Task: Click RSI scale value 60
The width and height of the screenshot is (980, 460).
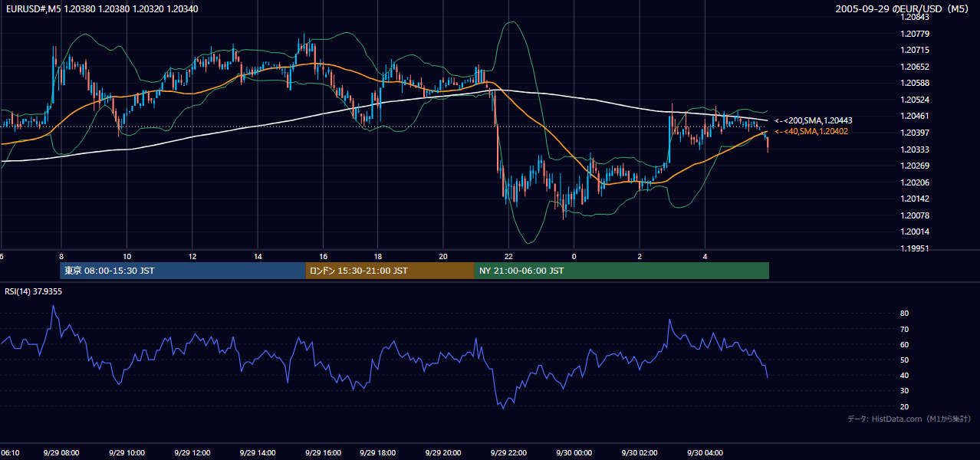Action: 905,344
